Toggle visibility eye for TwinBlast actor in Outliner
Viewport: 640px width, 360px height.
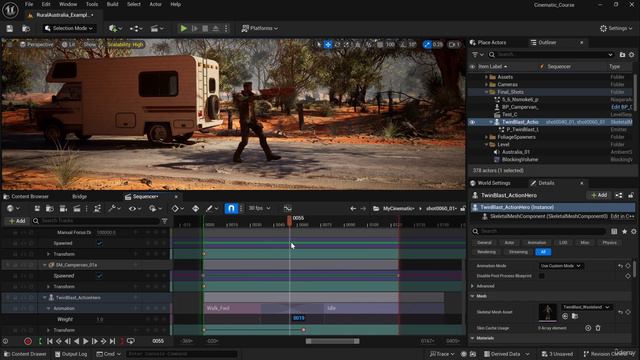[x=472, y=122]
